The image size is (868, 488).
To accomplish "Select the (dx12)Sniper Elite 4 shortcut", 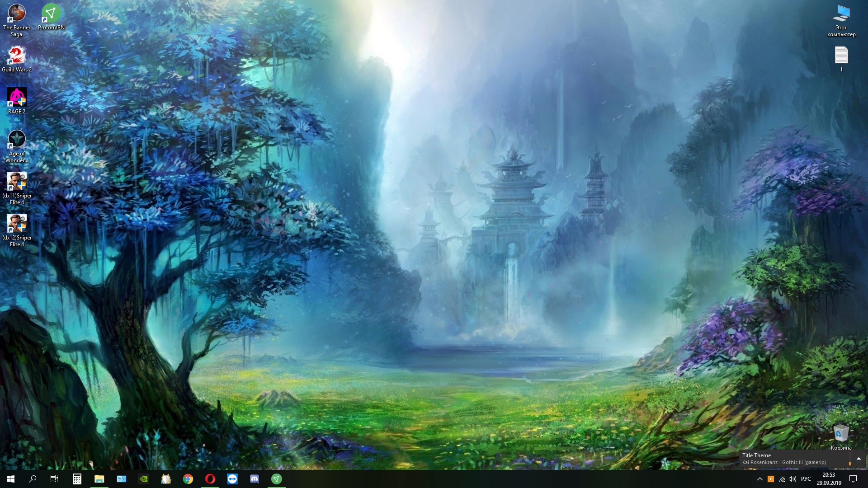I will pyautogui.click(x=17, y=230).
